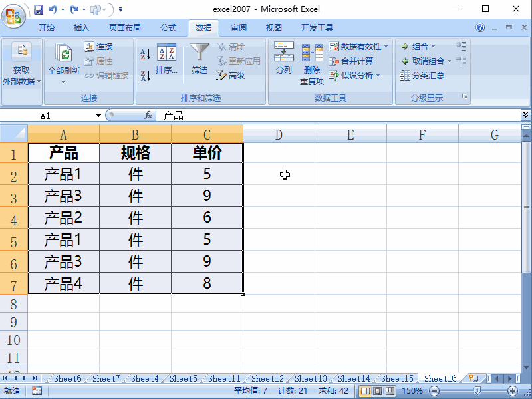Click the vertical scrollbar thumb

click(x=526, y=207)
